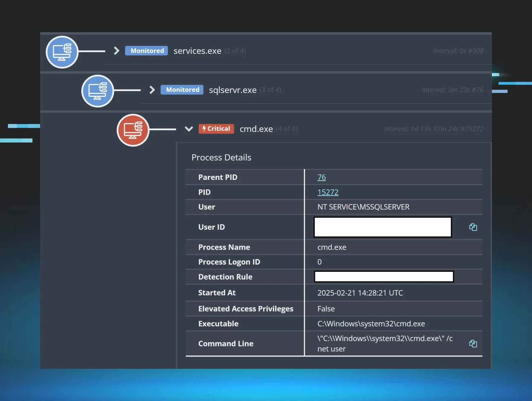Click the red cmd.exe critical node icon
Viewport: 532px width, 401px height.
tap(133, 130)
